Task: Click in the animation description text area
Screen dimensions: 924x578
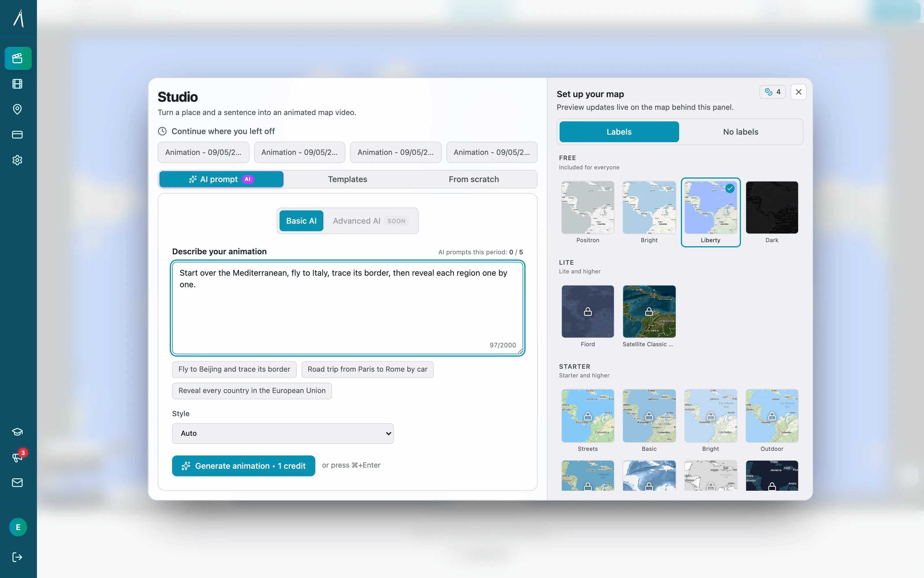Action: click(347, 308)
